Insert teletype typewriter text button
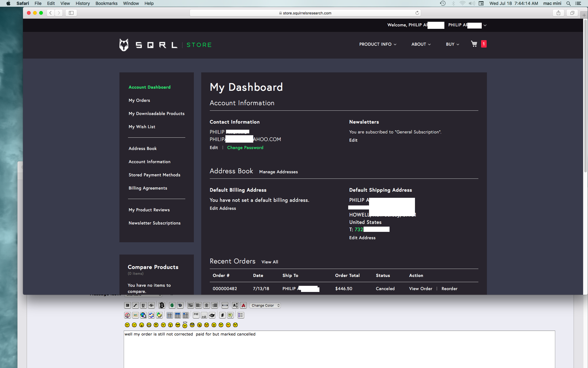The width and height of the screenshot is (588, 368). click(x=212, y=315)
